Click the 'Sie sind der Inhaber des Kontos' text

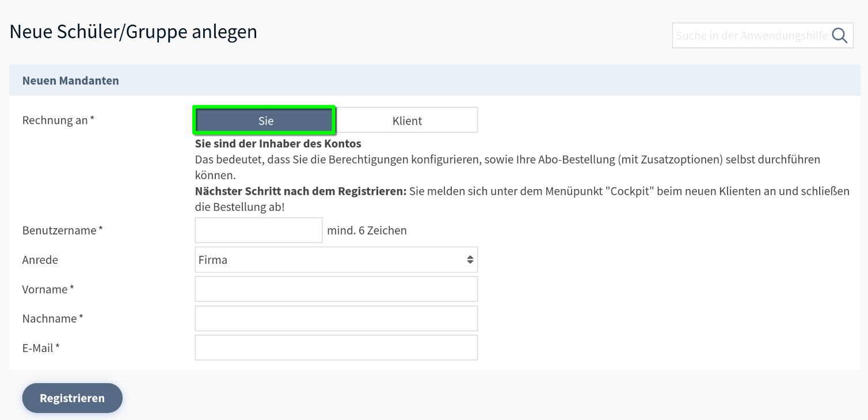[278, 143]
